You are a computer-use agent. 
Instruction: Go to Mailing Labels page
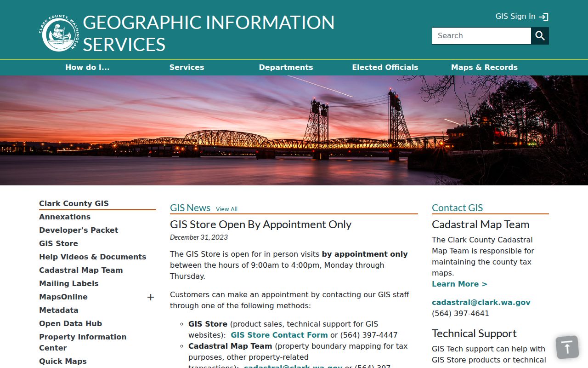coord(69,283)
